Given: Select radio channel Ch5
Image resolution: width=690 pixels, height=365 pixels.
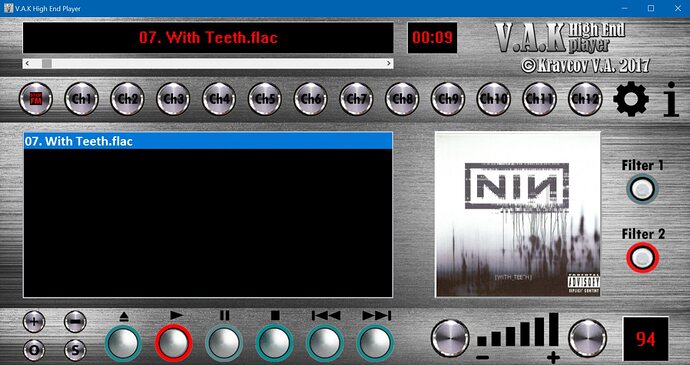Looking at the screenshot, I should 264,99.
